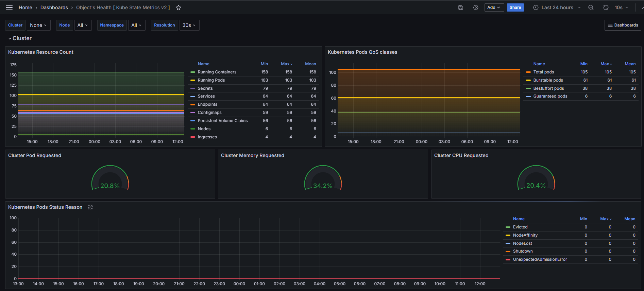Image resolution: width=644 pixels, height=291 pixels.
Task: Click the Share button
Action: (515, 7)
